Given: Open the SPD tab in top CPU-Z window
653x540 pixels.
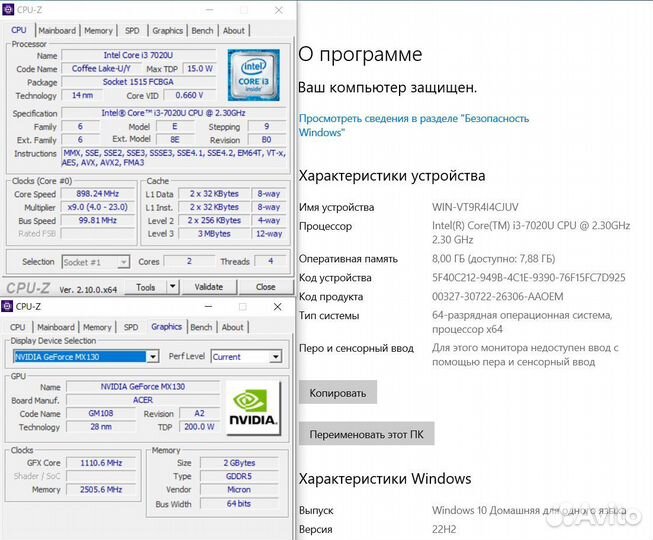Looking at the screenshot, I should coord(132,30).
